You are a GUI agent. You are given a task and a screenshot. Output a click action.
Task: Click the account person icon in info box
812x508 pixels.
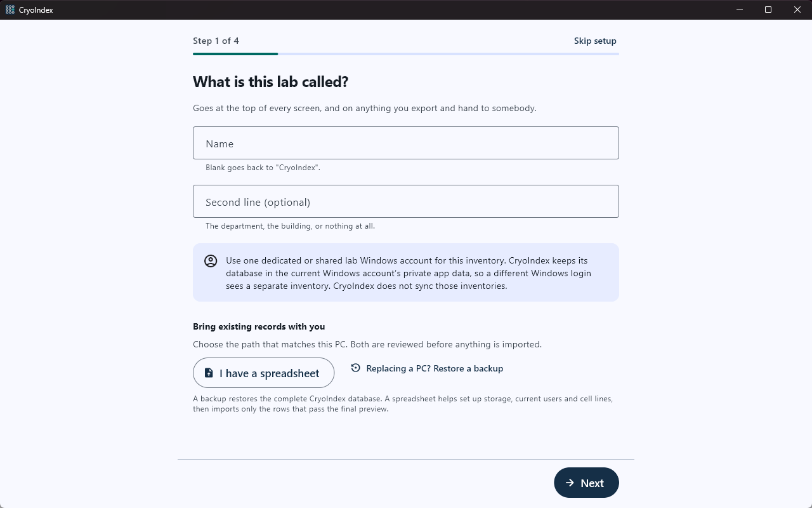[211, 261]
